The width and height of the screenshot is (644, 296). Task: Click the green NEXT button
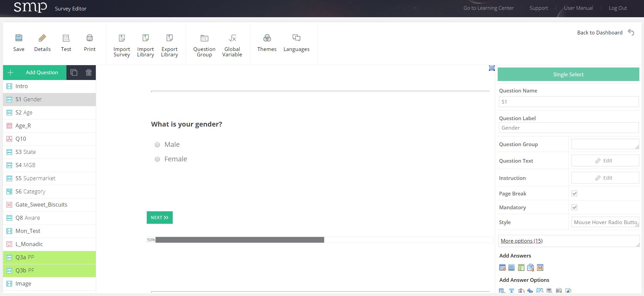pyautogui.click(x=160, y=218)
